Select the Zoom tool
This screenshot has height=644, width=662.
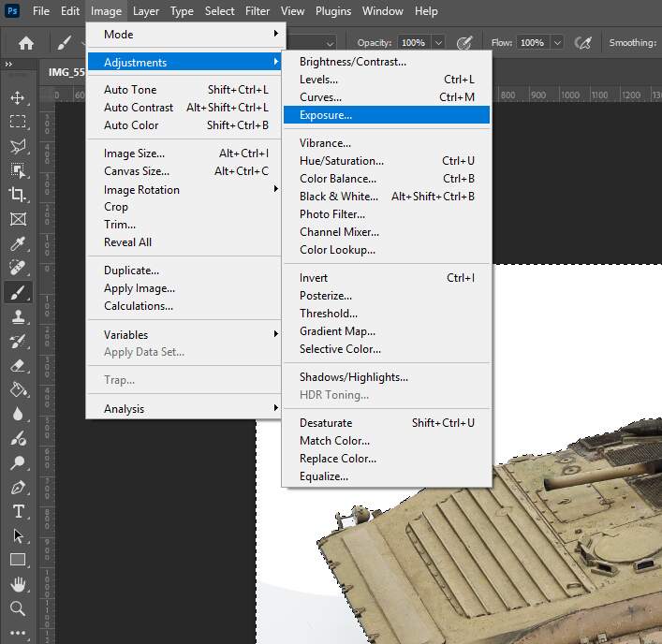[x=18, y=608]
